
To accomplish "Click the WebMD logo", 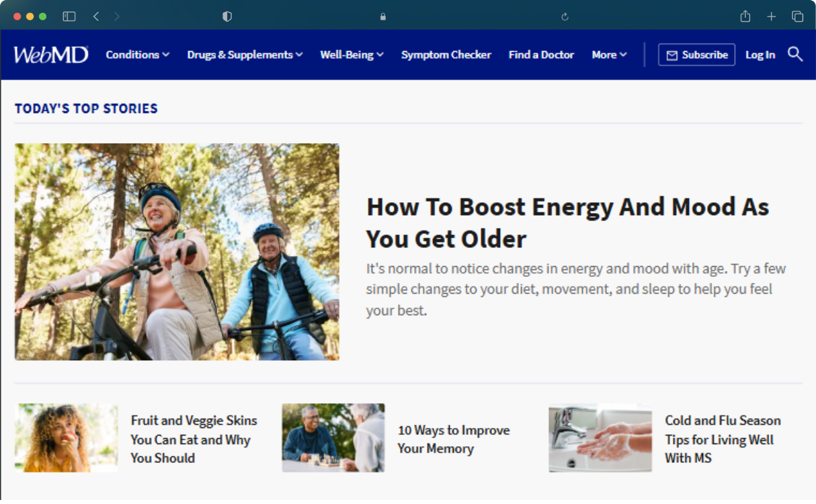I will 51,54.
